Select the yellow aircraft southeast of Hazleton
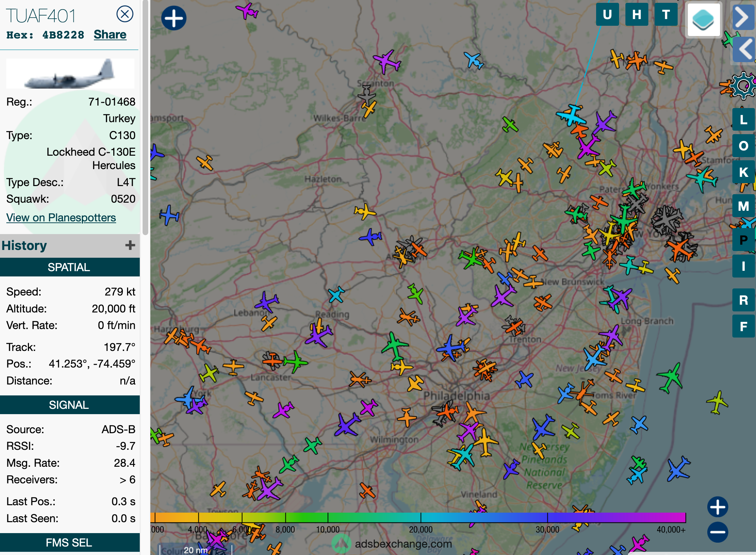756x555 pixels. point(365,211)
